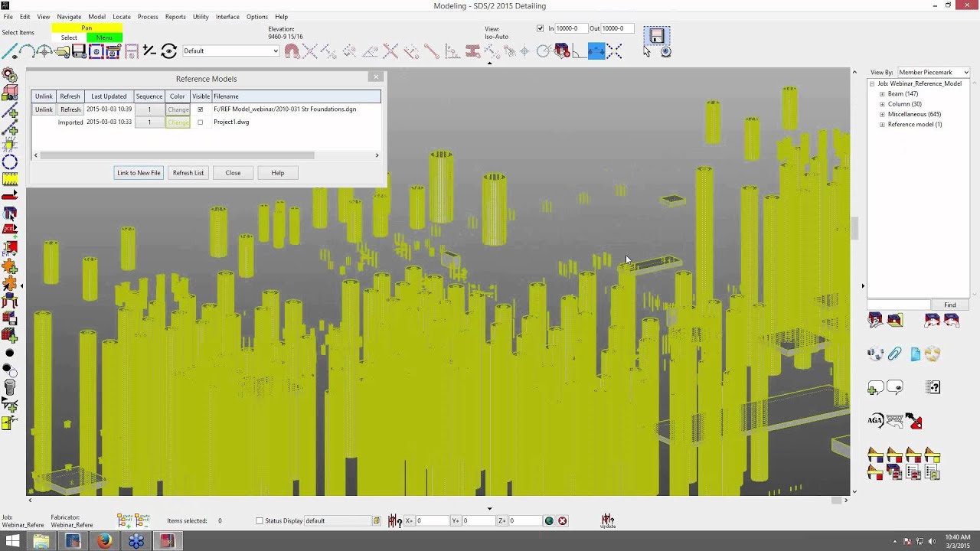
Task: Change color of Project1.dwg model
Action: point(178,122)
